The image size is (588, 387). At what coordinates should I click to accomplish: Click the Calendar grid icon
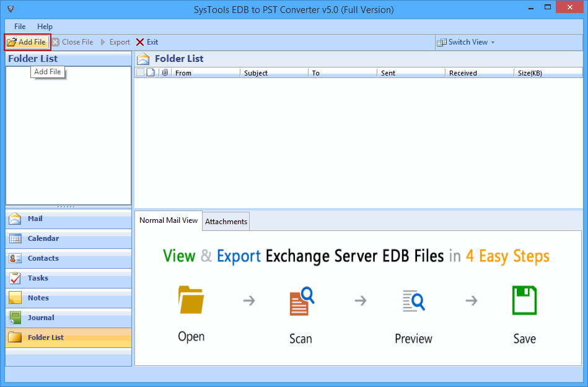(x=15, y=238)
